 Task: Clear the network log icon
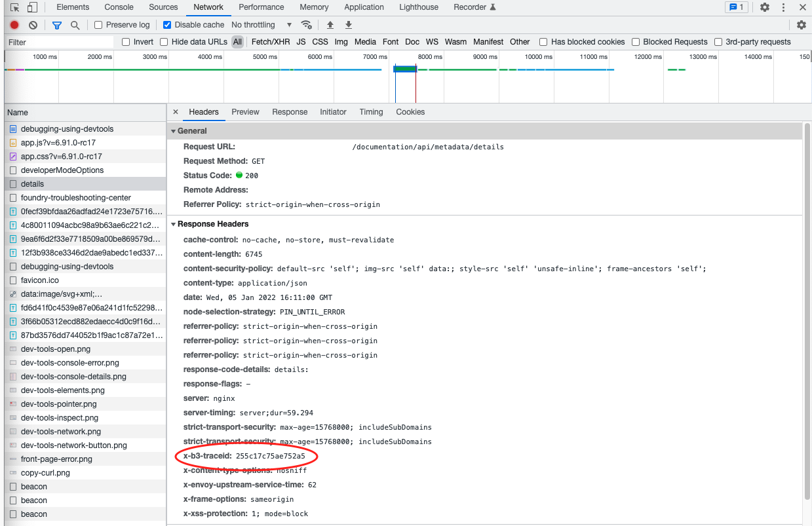click(x=33, y=25)
